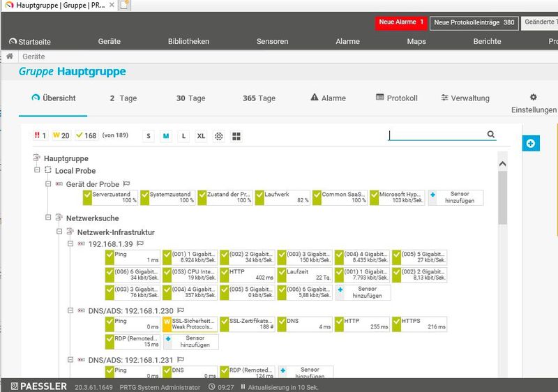Image resolution: width=558 pixels, height=392 pixels.
Task: Open the Ping sensor of 192.168.1.39
Action: tap(133, 257)
